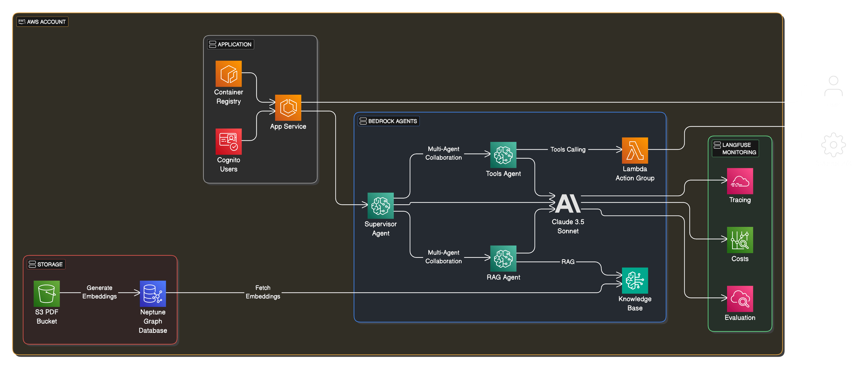Click the 'Tools Agent' text label
This screenshot has width=868, height=368.
pyautogui.click(x=503, y=174)
